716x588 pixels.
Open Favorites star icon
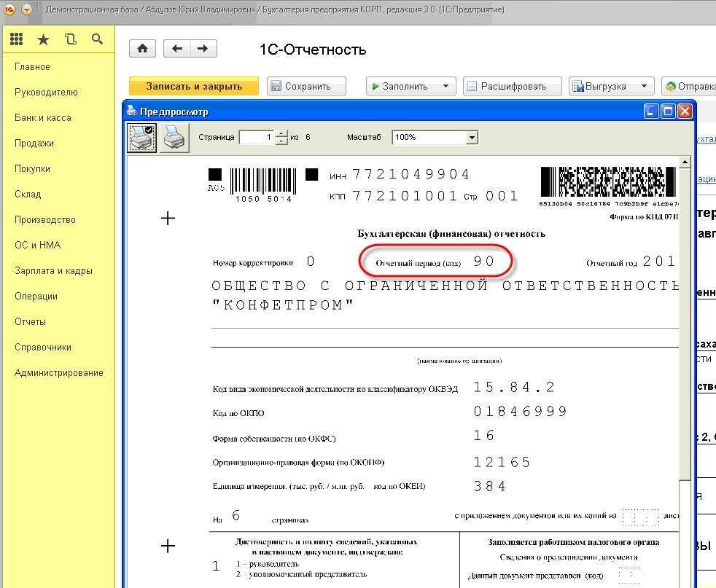43,40
